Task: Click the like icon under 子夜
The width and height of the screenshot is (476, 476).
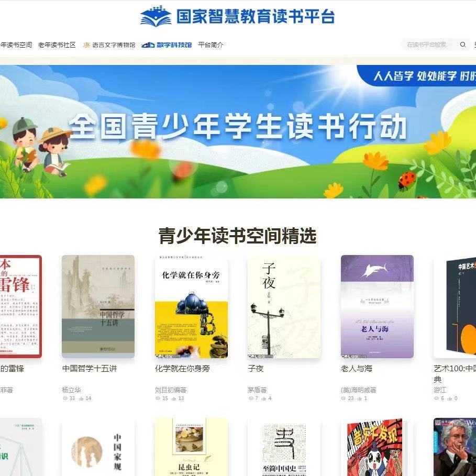Action: 263,398
